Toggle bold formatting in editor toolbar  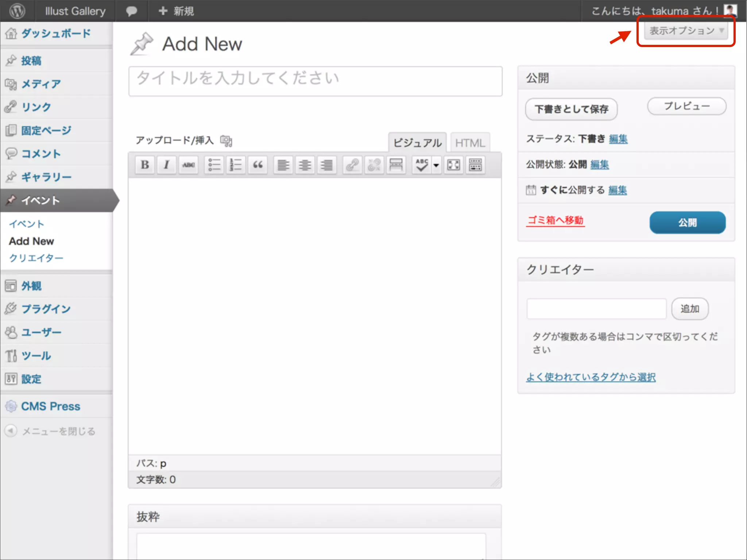tap(145, 165)
